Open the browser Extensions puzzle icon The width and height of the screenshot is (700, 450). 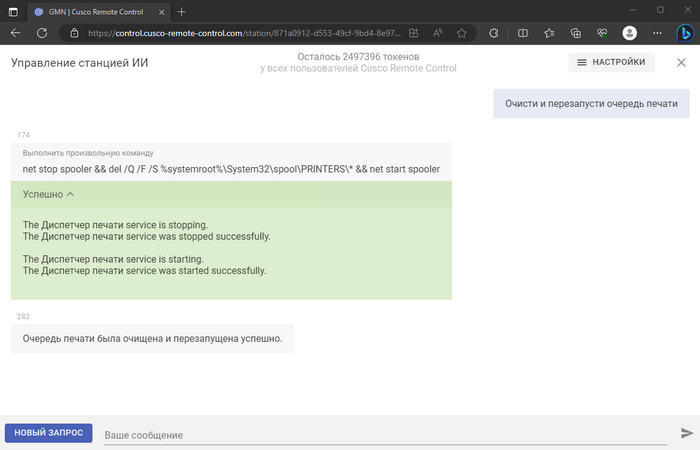tap(494, 32)
